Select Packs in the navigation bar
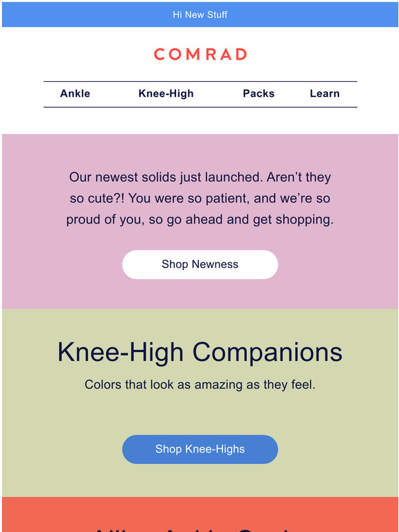Image resolution: width=399 pixels, height=532 pixels. 259,93
